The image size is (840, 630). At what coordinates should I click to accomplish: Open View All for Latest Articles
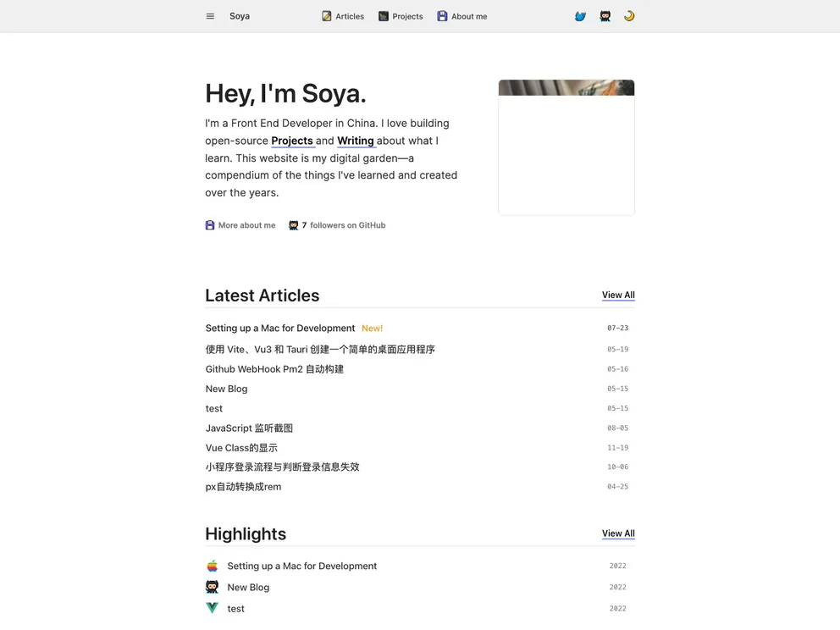pyautogui.click(x=617, y=295)
